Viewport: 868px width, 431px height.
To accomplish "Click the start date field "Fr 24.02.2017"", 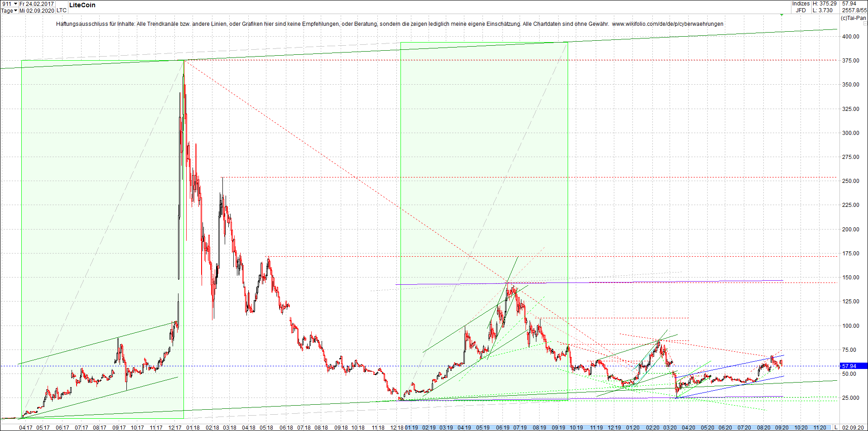I will coord(36,4).
